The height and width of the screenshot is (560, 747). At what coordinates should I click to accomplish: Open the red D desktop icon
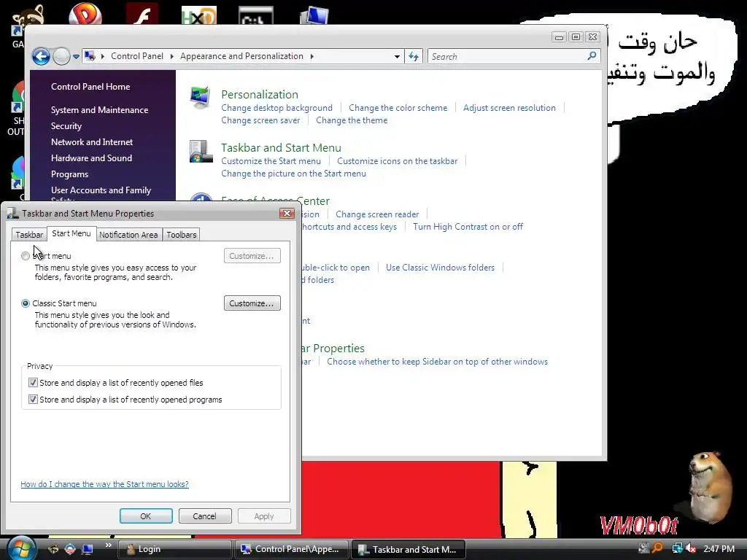pos(85,15)
